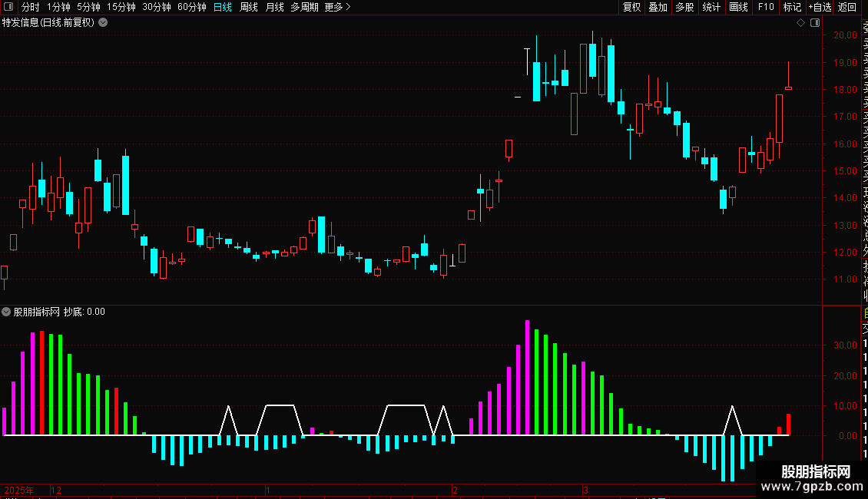868x499 pixels.
Task: Select the 60分钟 period tab
Action: [x=191, y=7]
